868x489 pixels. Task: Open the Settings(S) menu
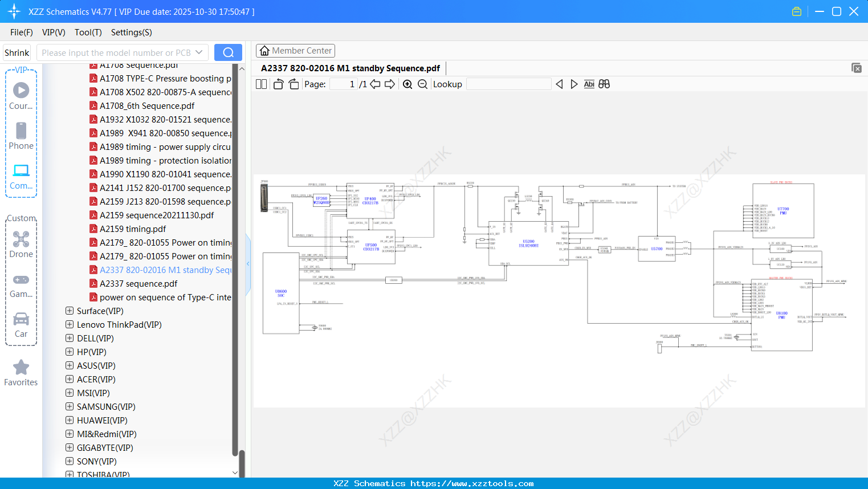[x=131, y=32]
